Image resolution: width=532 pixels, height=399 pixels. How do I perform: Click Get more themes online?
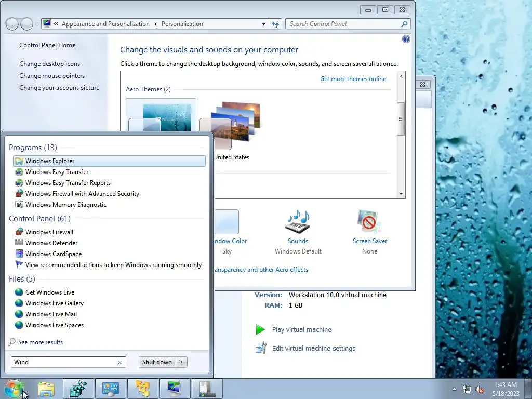pyautogui.click(x=353, y=79)
